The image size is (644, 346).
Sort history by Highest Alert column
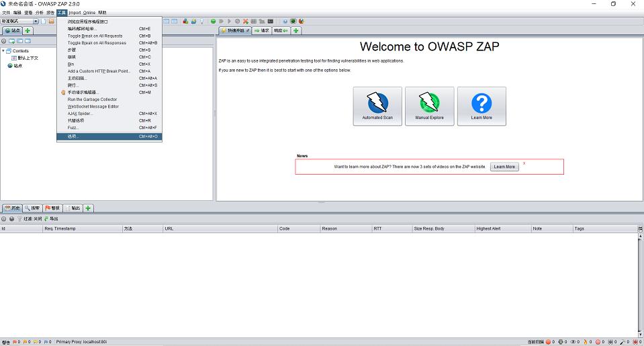pyautogui.click(x=503, y=228)
